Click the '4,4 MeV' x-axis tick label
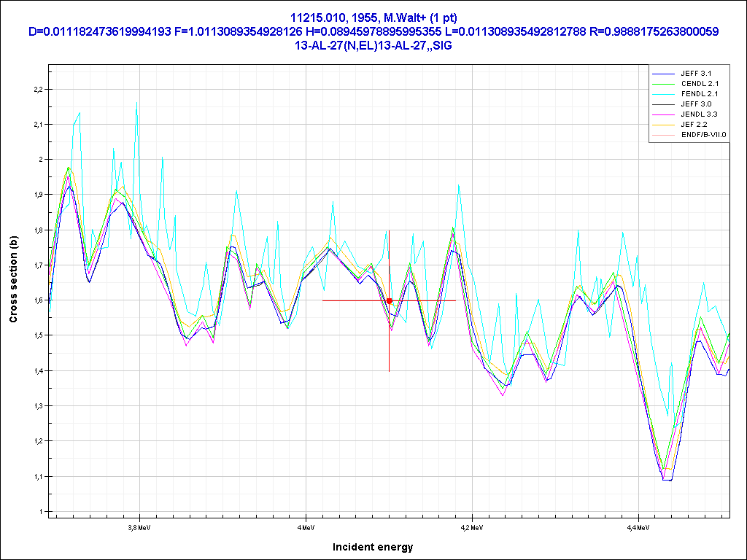The image size is (747, 560). click(x=638, y=526)
